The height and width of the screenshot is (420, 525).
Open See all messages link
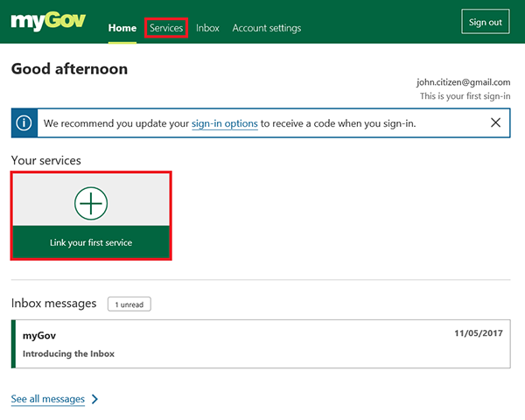click(x=48, y=399)
